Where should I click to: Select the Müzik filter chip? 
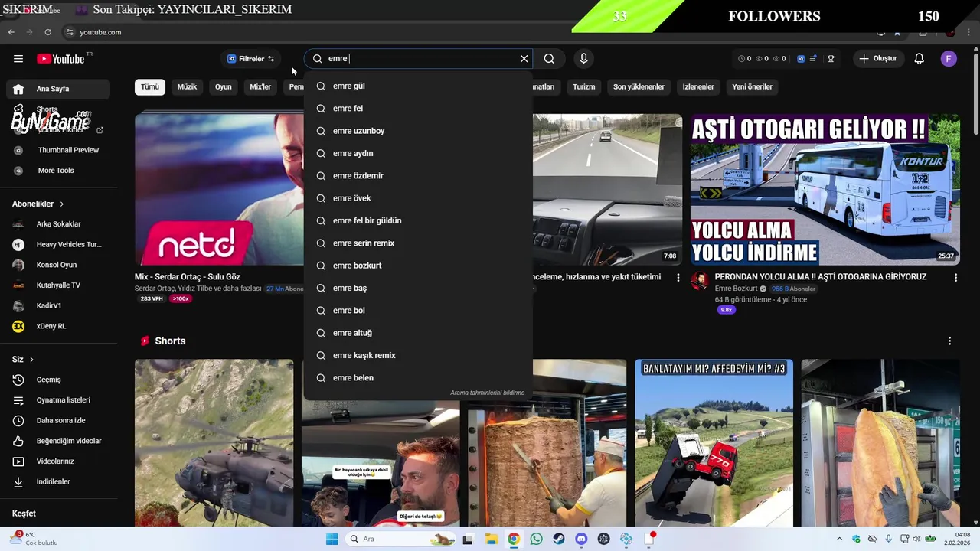pos(187,86)
